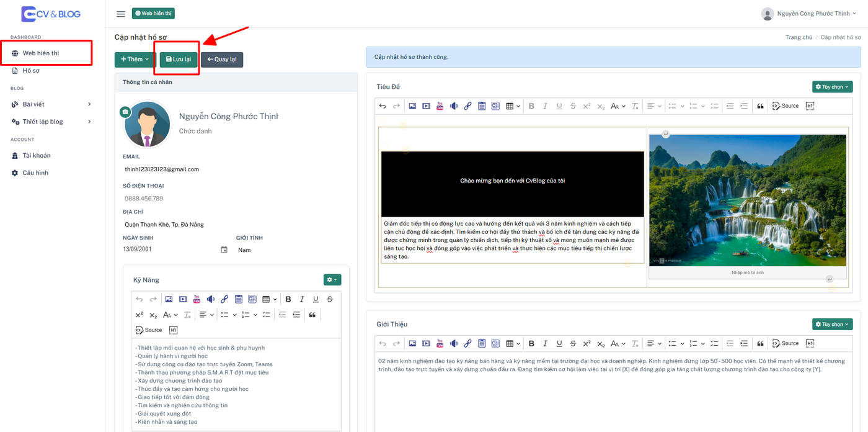Apply italic in the Tiêu Đề editor
The width and height of the screenshot is (868, 432).
(x=546, y=106)
